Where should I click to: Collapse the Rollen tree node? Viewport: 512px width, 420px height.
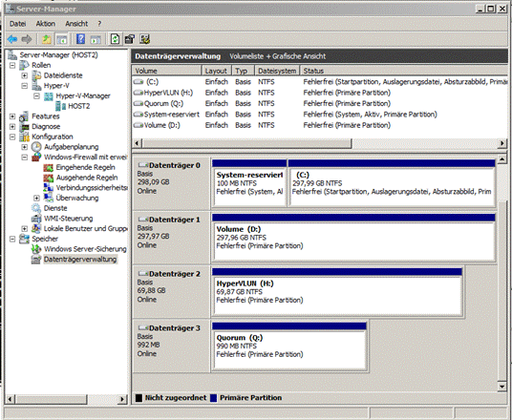click(12, 65)
